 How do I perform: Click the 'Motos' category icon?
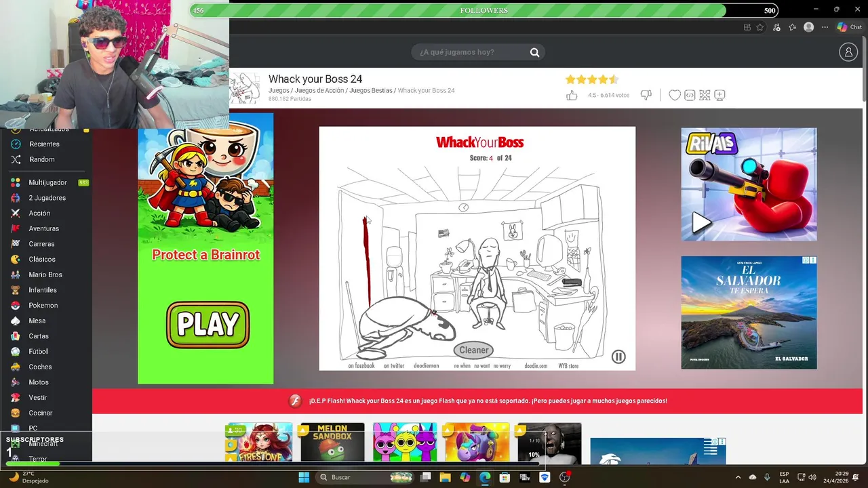click(16, 382)
